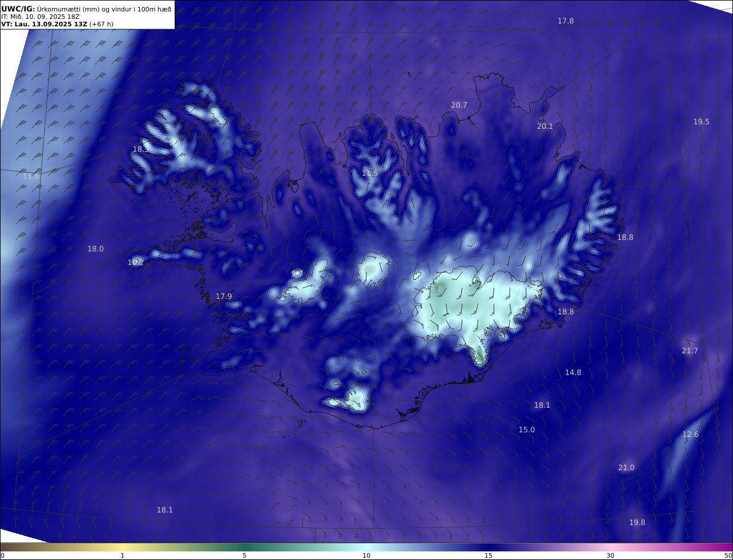Click the "(+67 h)" forecast offset
Image resolution: width=733 pixels, height=560 pixels.
pos(101,24)
